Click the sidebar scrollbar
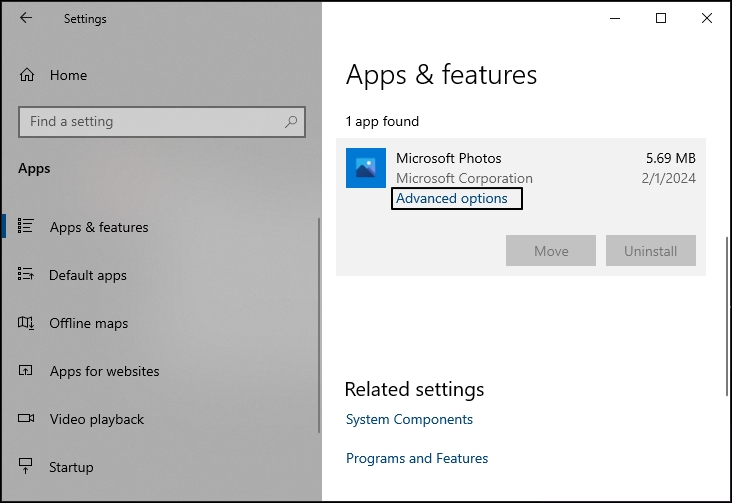This screenshot has width=732, height=503. (319, 325)
